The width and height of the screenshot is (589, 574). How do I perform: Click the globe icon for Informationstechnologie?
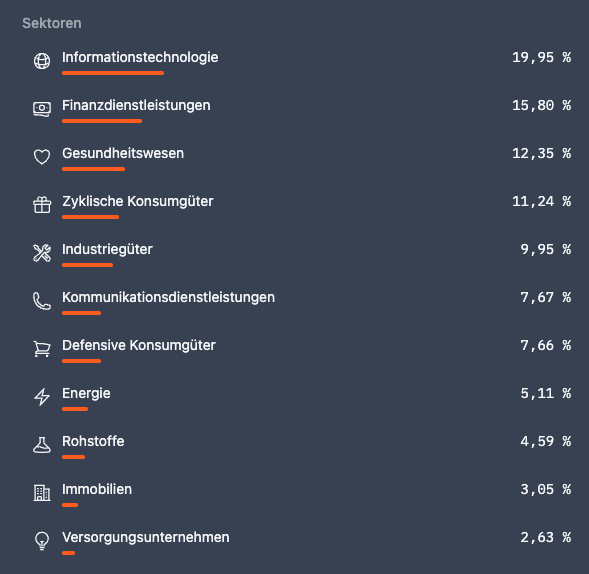click(x=42, y=61)
